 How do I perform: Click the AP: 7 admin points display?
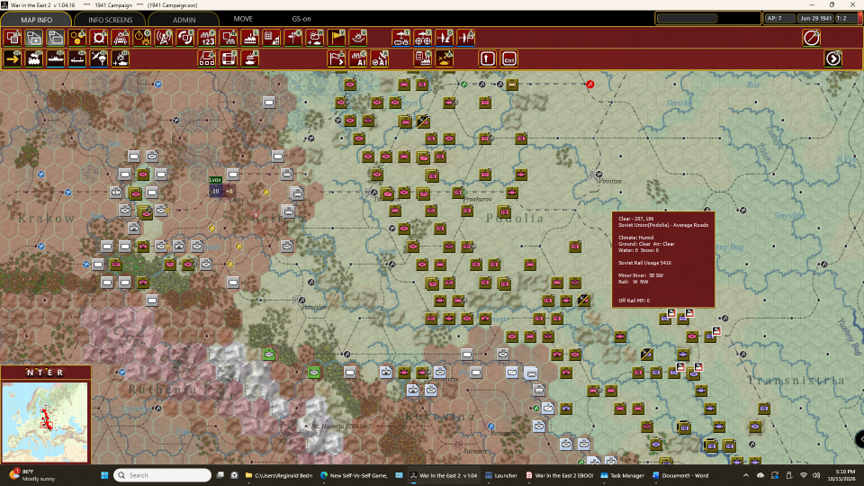click(779, 18)
